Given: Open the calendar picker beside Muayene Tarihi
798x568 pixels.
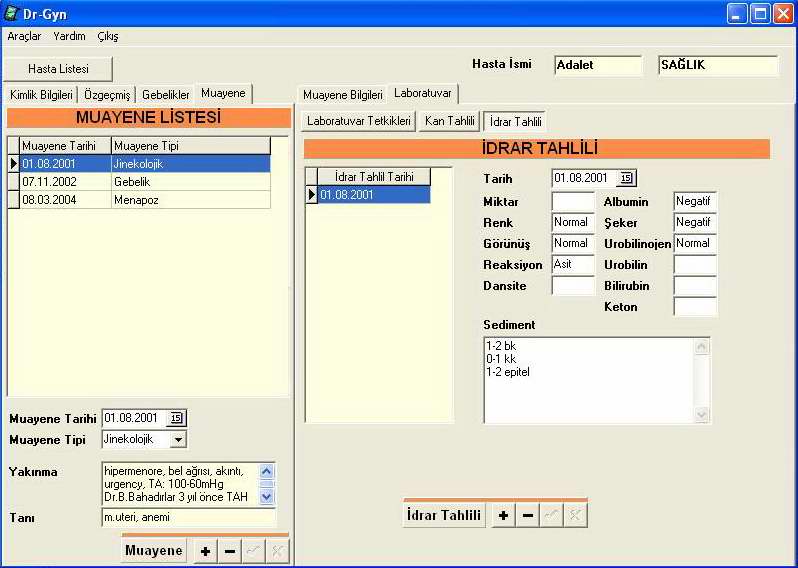Looking at the screenshot, I should click(177, 418).
